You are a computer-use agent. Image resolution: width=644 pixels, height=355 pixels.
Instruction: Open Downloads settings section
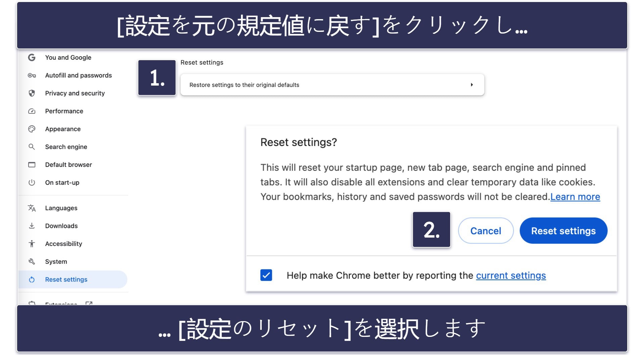61,226
